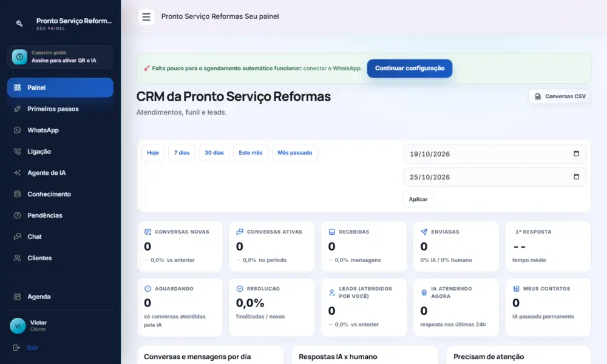Click the Conversas e mensagens por dia heading
Screen dimensions: 607x364
[197, 357]
